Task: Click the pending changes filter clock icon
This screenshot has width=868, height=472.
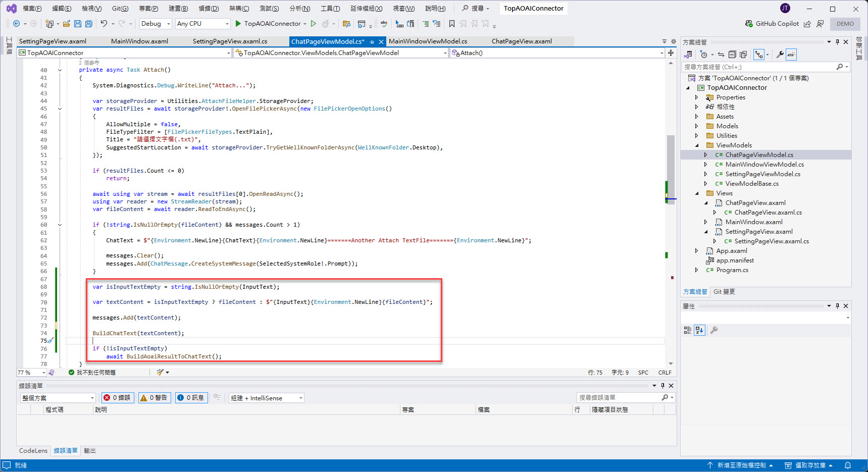Action: coord(704,55)
